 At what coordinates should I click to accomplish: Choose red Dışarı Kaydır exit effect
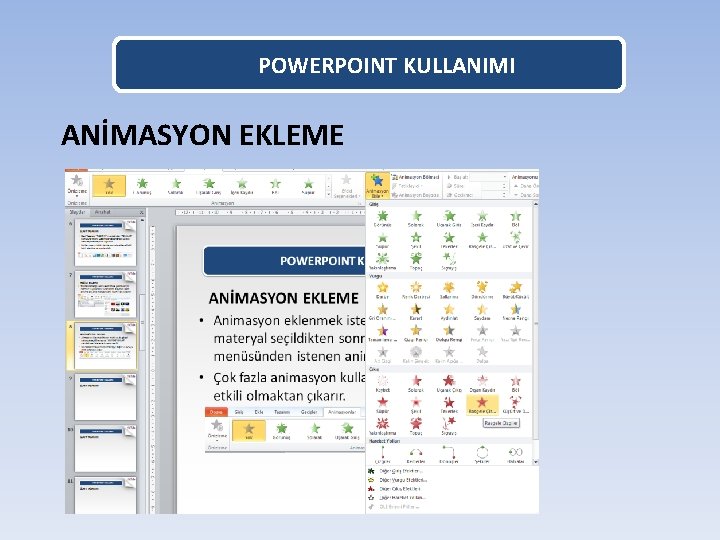coord(482,383)
